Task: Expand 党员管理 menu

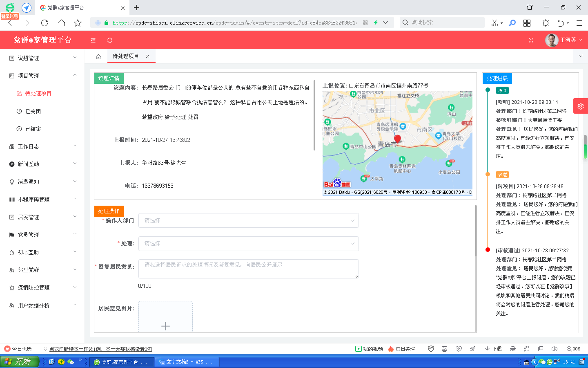Action: point(42,235)
